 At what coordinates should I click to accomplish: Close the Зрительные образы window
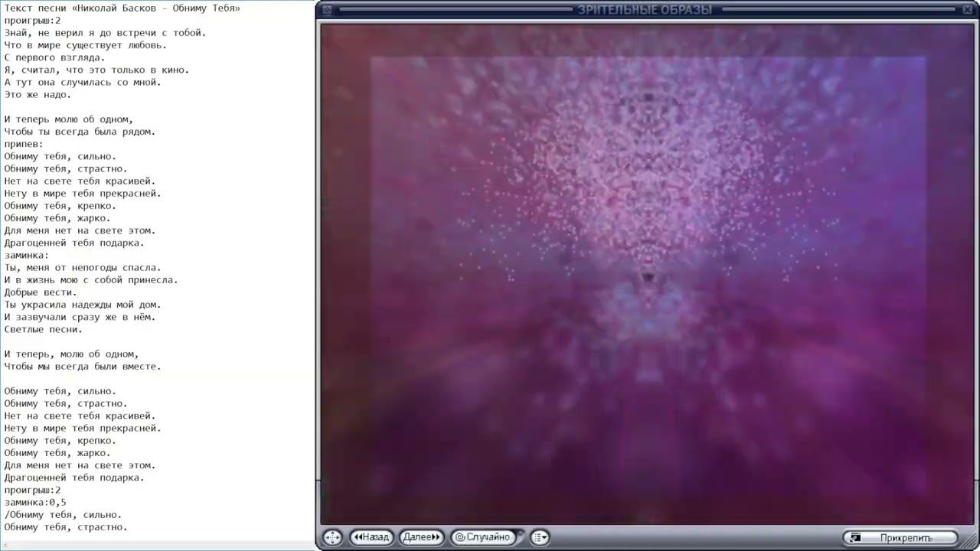click(969, 10)
